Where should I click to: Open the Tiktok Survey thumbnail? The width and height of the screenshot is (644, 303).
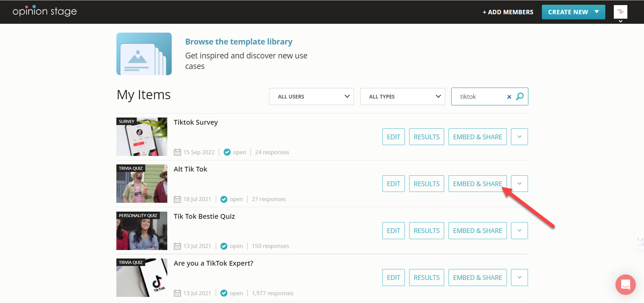142,137
